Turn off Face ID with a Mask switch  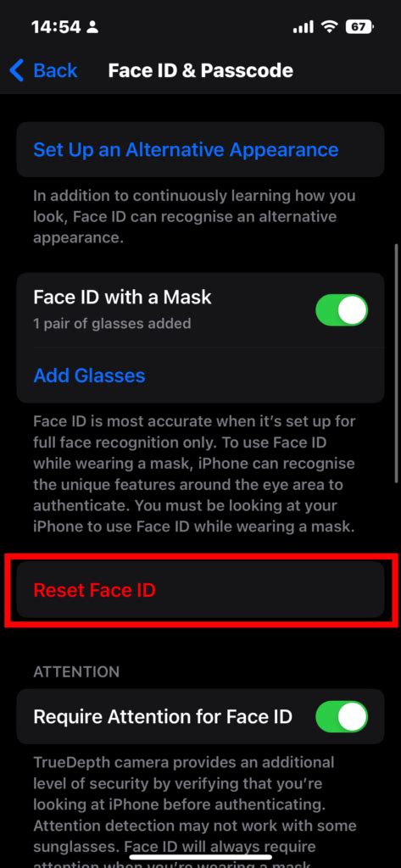[x=342, y=310]
